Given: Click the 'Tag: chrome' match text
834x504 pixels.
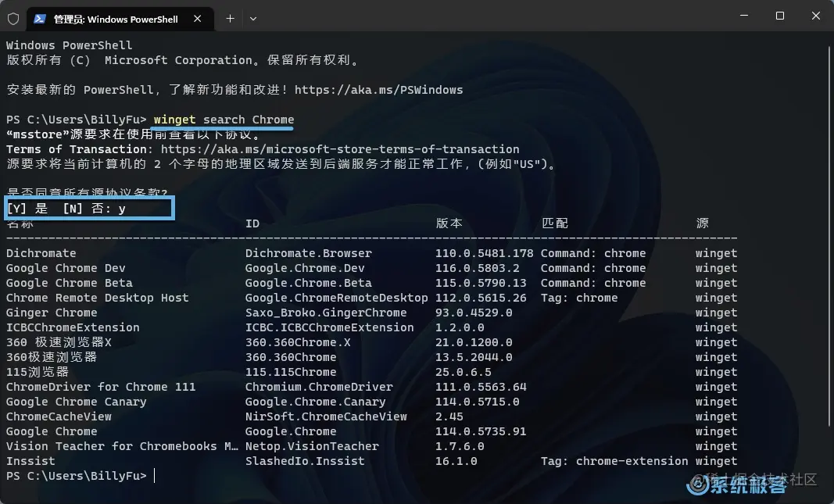Looking at the screenshot, I should (x=579, y=298).
